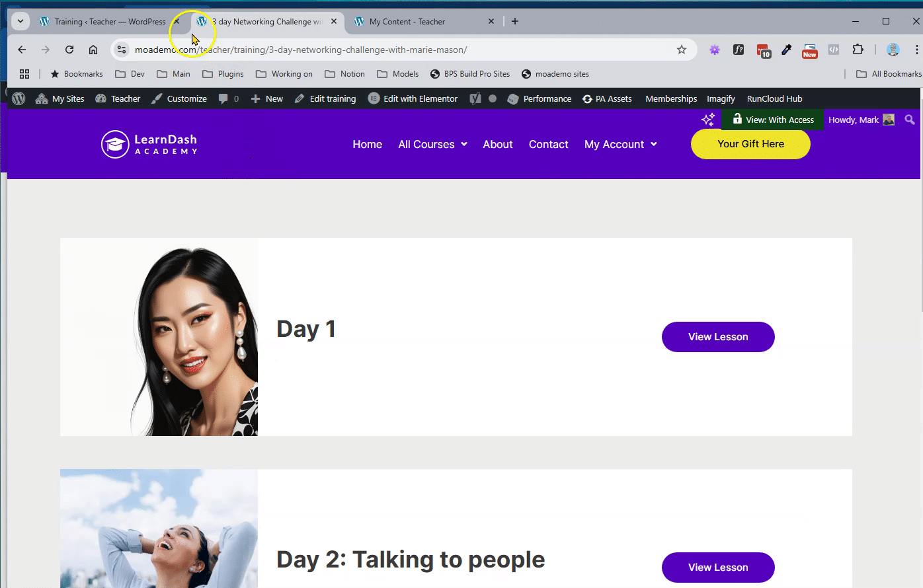Click 'Edit with Elementor'

coord(413,98)
